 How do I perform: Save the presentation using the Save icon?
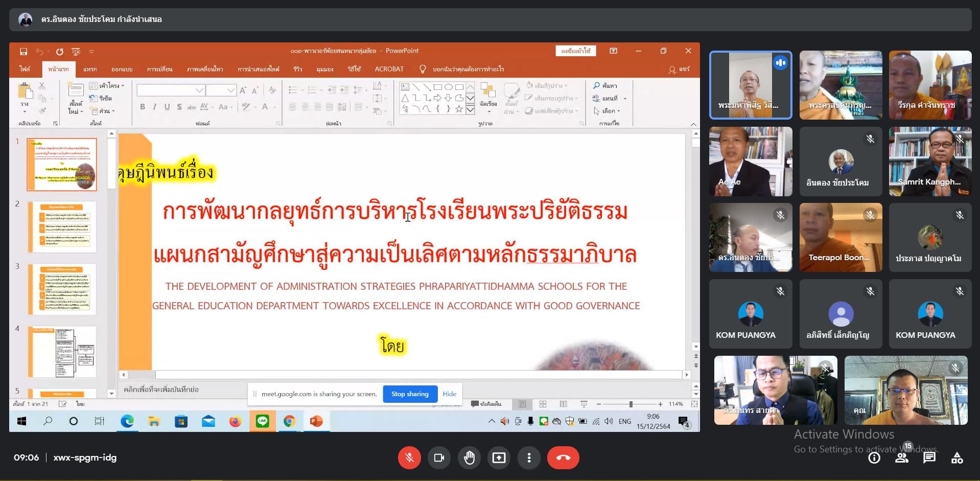pos(24,52)
